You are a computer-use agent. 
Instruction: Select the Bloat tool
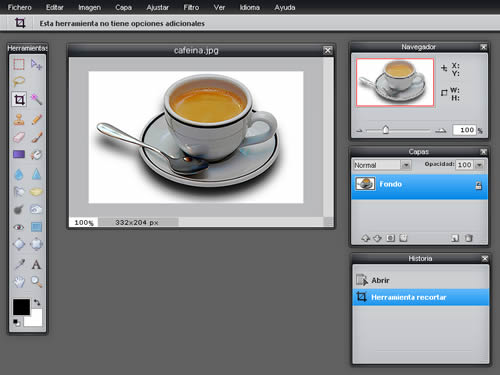(19, 244)
